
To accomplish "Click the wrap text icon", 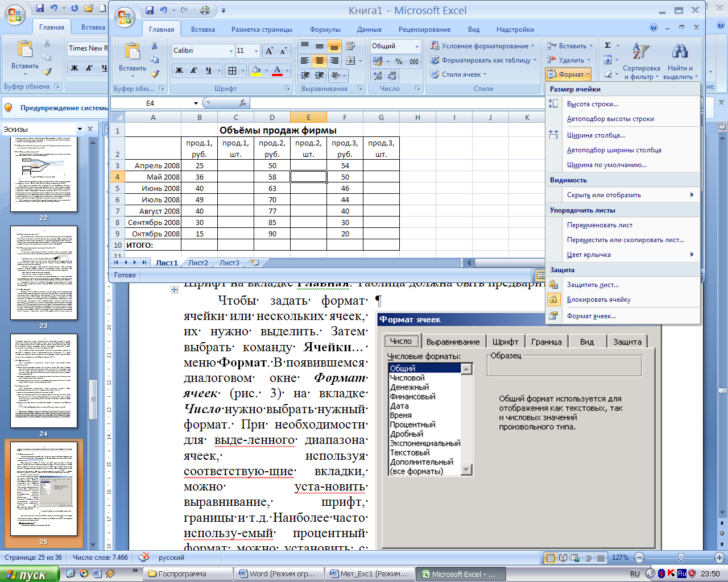I will [350, 46].
